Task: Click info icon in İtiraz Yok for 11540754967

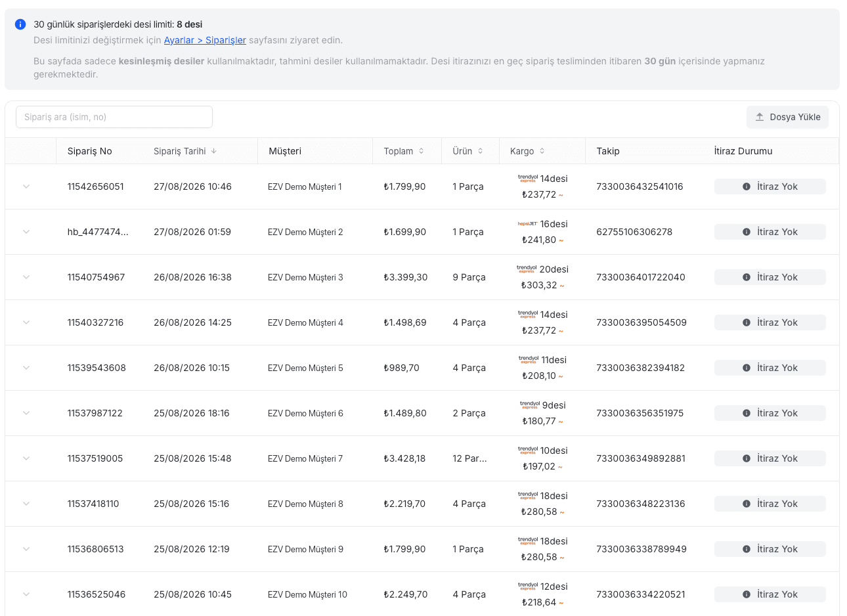Action: pyautogui.click(x=747, y=277)
